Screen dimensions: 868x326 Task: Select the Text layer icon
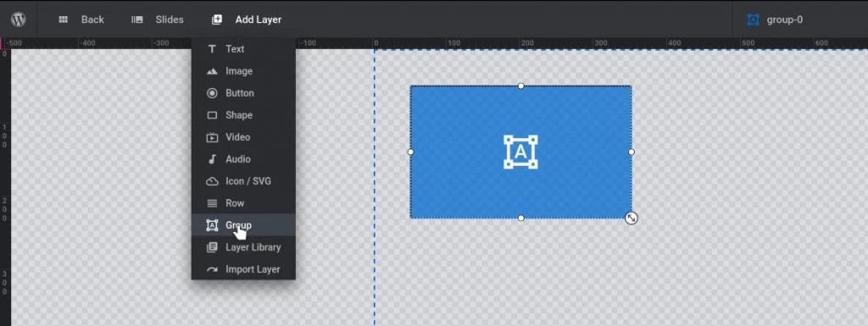[212, 49]
